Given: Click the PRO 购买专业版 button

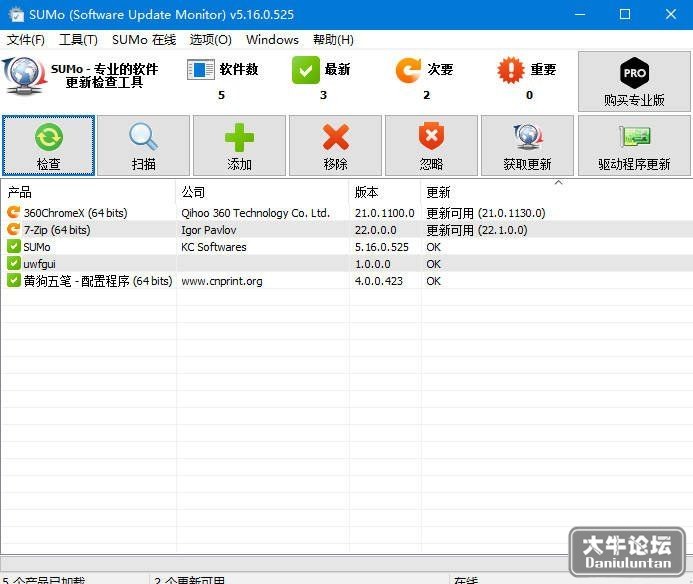Looking at the screenshot, I should (634, 81).
